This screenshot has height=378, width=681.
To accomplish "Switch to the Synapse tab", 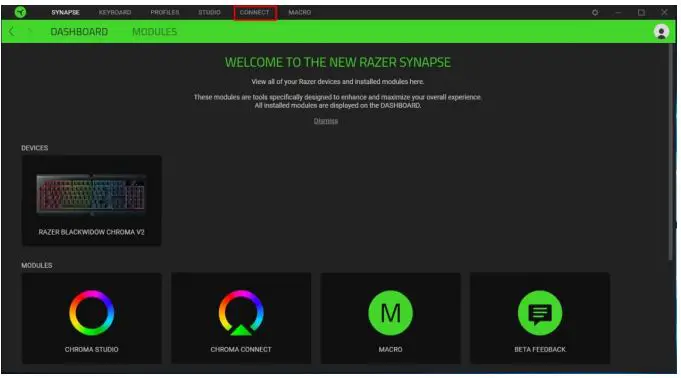I will point(65,13).
